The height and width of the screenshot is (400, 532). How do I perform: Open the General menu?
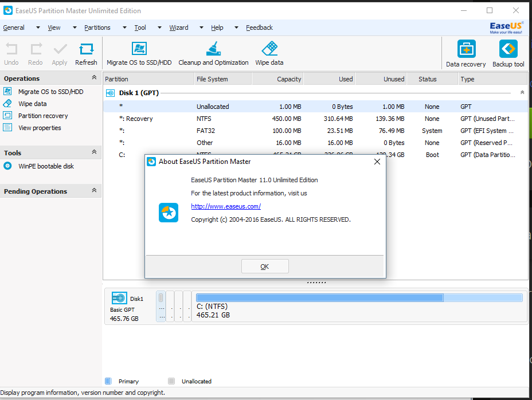[14, 28]
